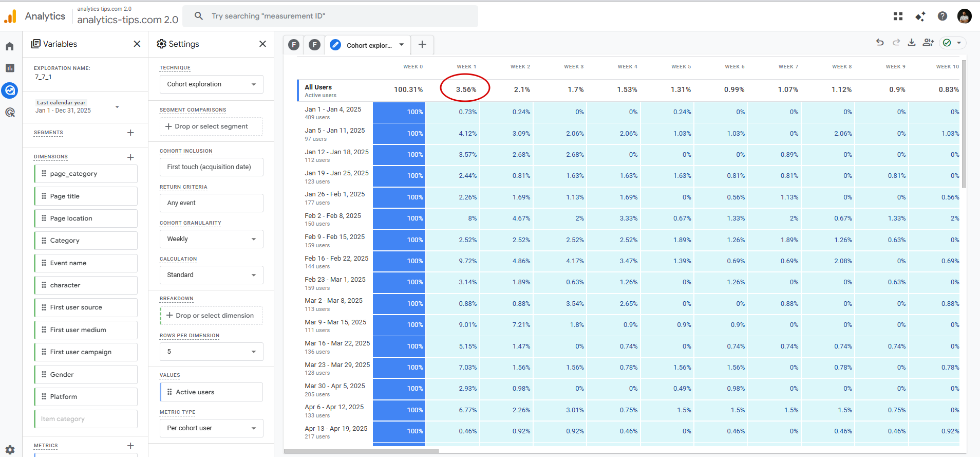
Task: Close the Settings panel
Action: click(262, 44)
